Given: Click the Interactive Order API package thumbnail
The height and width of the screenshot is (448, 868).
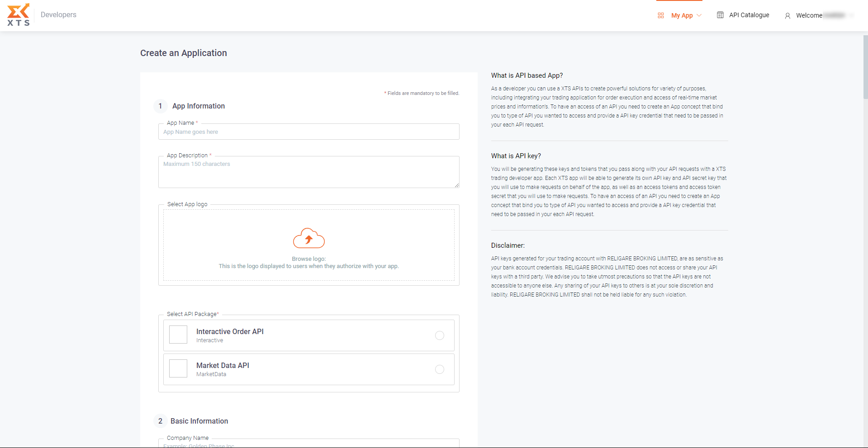Looking at the screenshot, I should [178, 335].
